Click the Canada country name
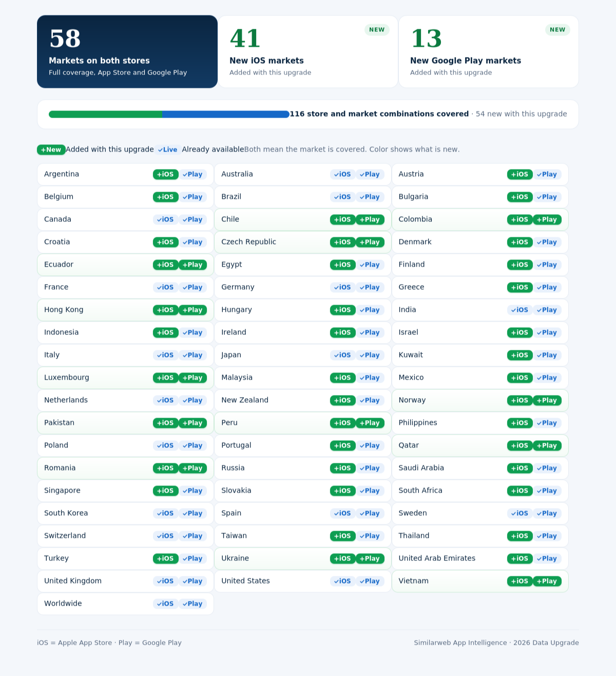Image resolution: width=616 pixels, height=676 pixels. point(57,219)
